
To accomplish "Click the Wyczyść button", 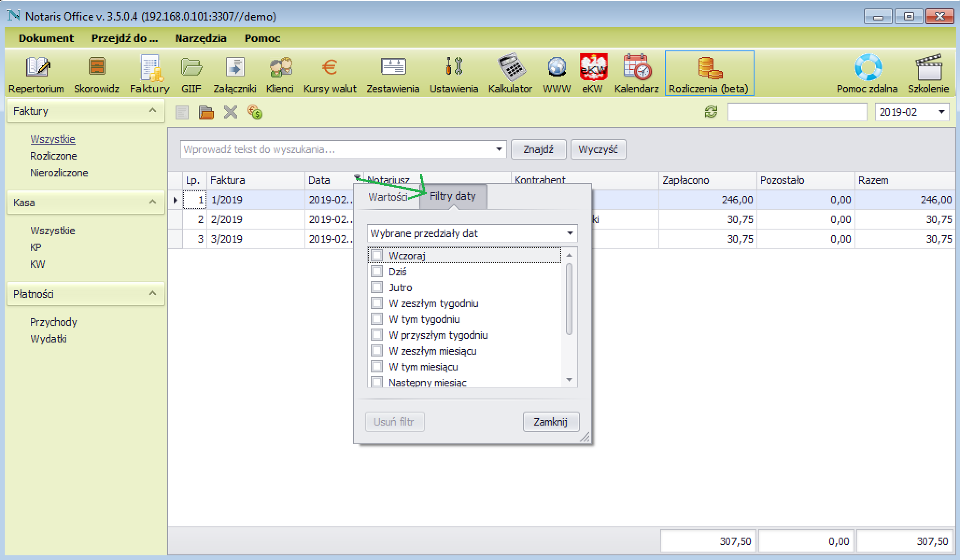I will coord(598,149).
